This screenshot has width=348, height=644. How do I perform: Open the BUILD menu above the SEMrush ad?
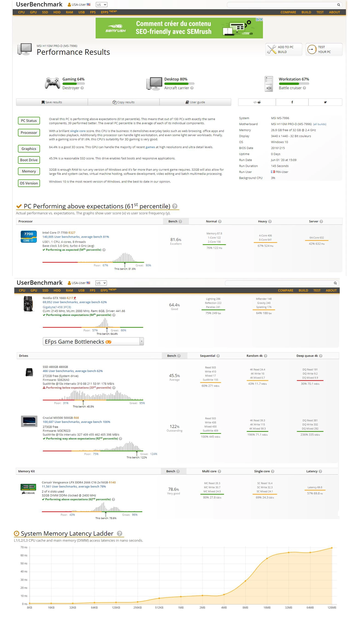tap(306, 12)
